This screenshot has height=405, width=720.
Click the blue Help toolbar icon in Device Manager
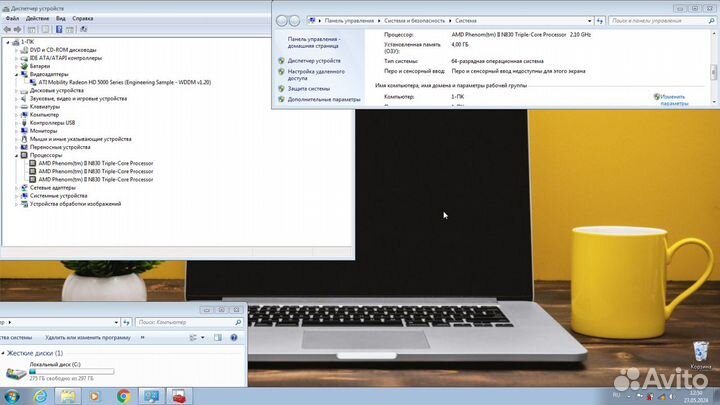pyautogui.click(x=59, y=29)
